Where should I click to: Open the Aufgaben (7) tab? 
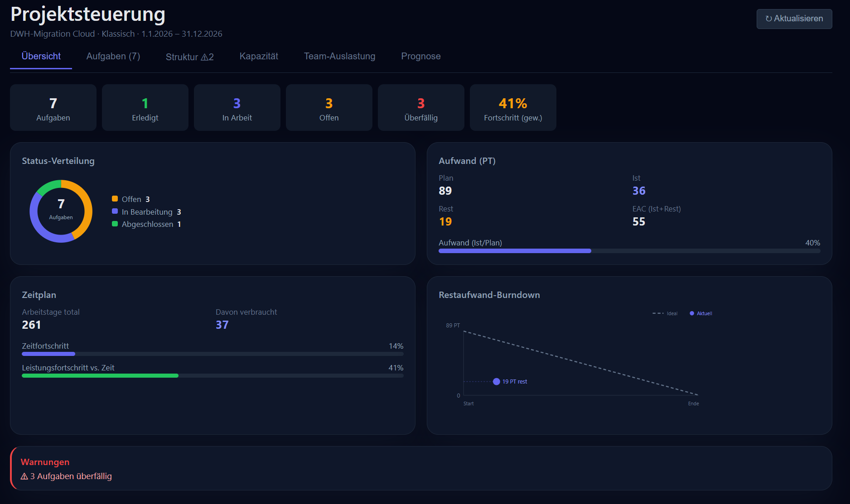[113, 56]
